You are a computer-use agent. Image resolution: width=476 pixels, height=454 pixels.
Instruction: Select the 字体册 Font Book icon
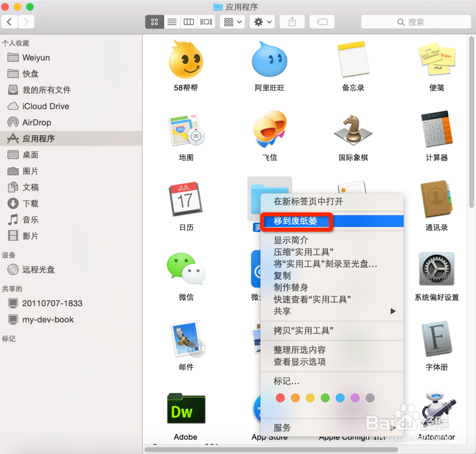(436, 339)
